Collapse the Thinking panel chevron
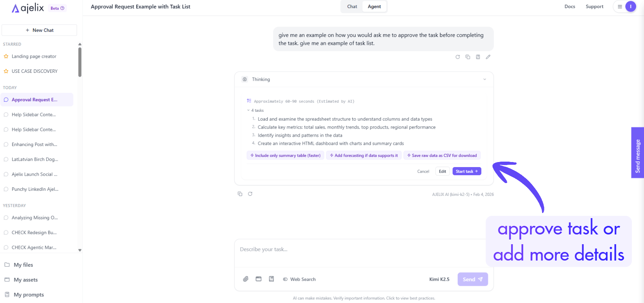Screen dimensions: 644x303 pyautogui.click(x=484, y=79)
